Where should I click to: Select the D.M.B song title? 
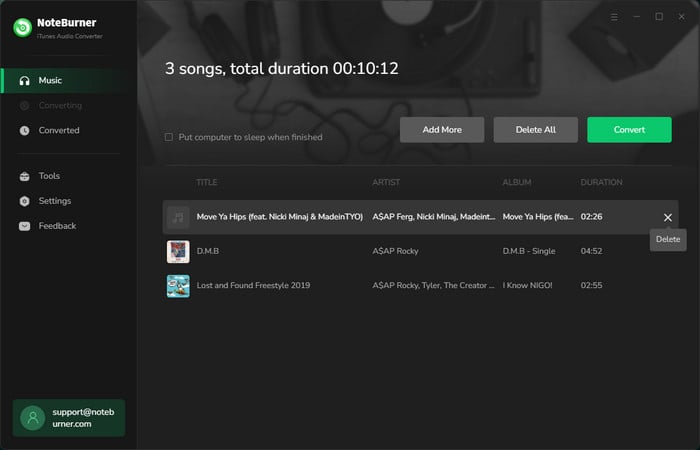click(x=208, y=251)
